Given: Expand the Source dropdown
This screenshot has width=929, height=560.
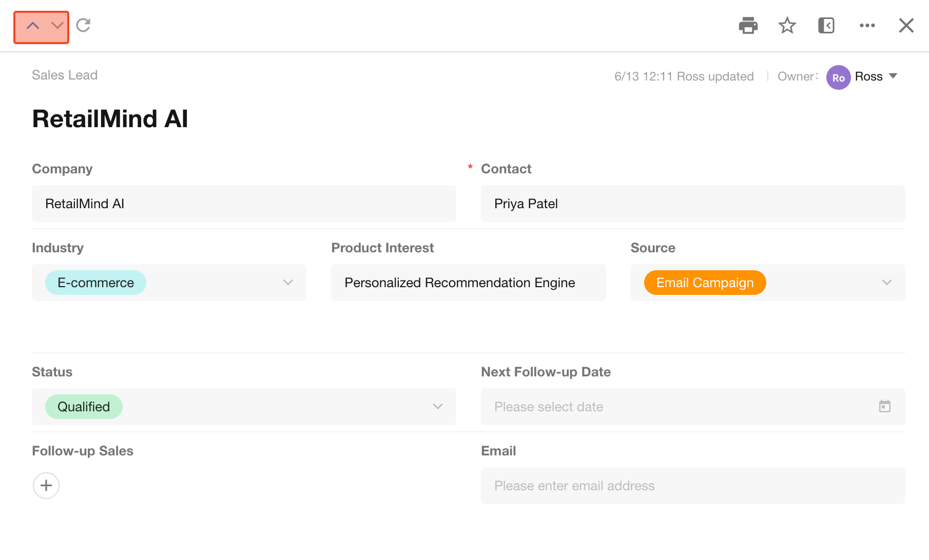Looking at the screenshot, I should [886, 283].
